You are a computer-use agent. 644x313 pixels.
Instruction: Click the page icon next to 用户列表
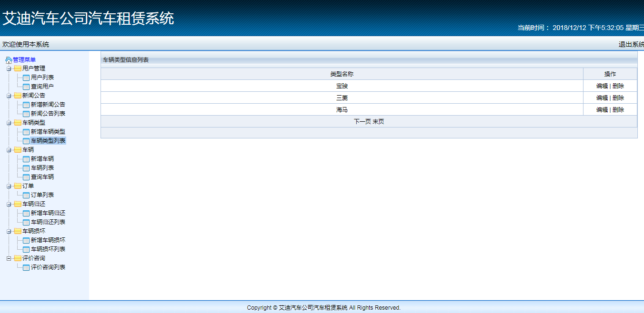(26, 78)
